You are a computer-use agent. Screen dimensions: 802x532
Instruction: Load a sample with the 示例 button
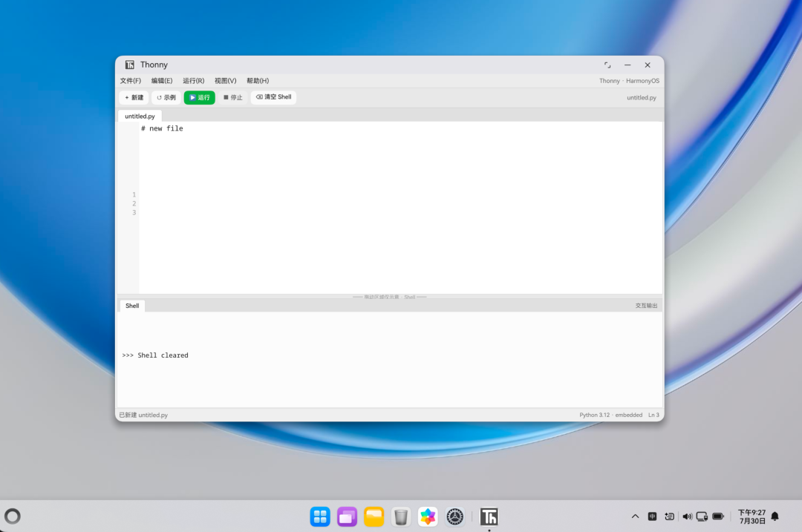[166, 98]
